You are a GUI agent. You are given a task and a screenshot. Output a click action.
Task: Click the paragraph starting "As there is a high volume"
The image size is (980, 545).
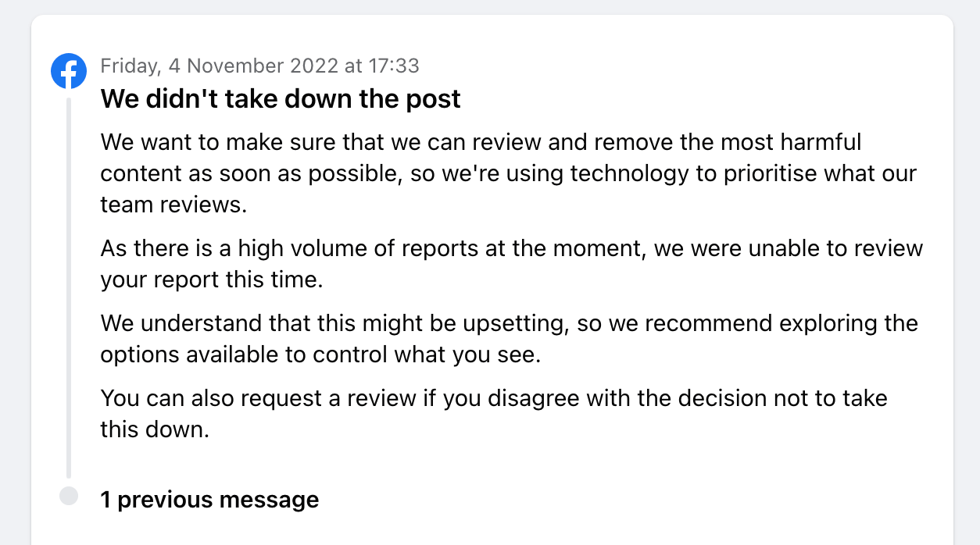511,264
